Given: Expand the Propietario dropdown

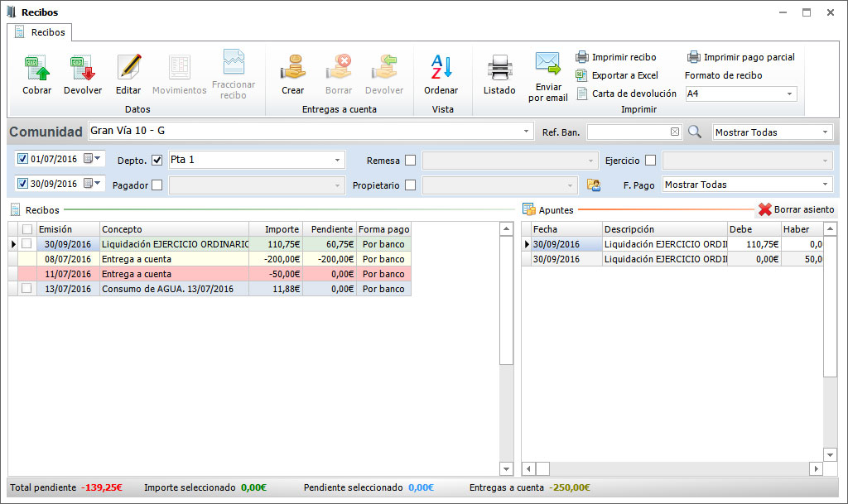Looking at the screenshot, I should [570, 185].
